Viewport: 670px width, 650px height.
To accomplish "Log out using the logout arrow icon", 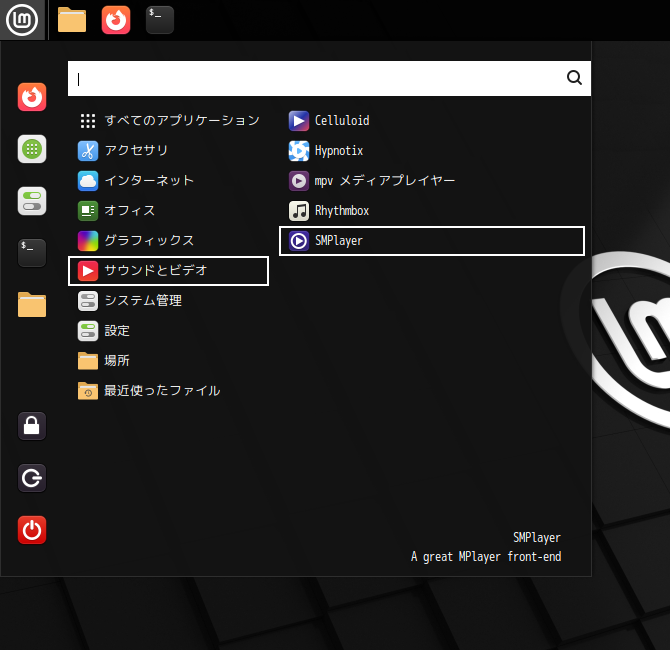I will coord(32,478).
